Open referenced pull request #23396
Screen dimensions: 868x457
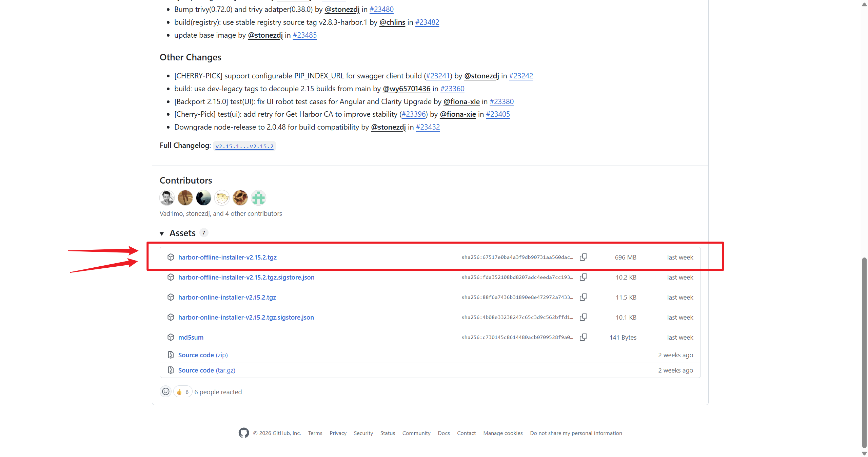coord(414,114)
